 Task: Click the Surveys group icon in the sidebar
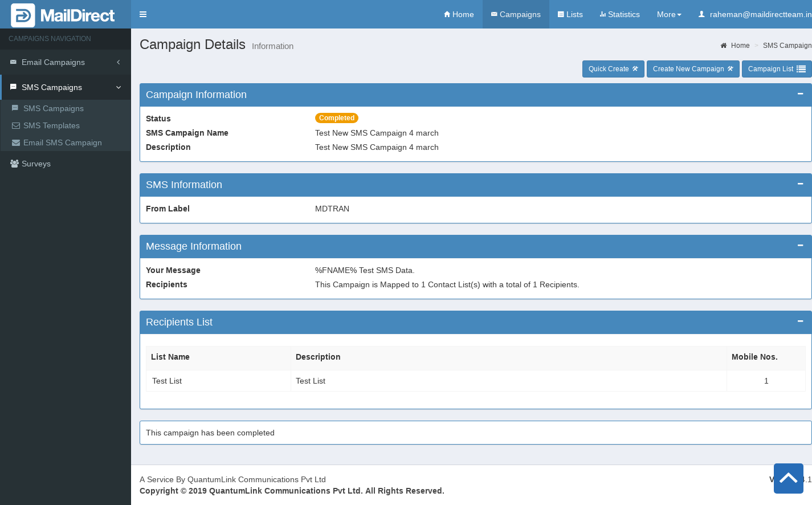[14, 164]
